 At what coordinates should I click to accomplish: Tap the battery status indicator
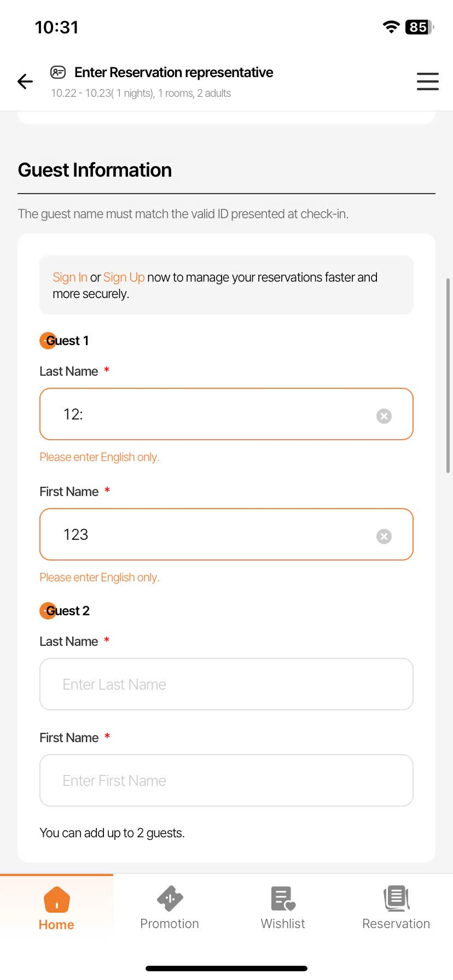tap(419, 27)
